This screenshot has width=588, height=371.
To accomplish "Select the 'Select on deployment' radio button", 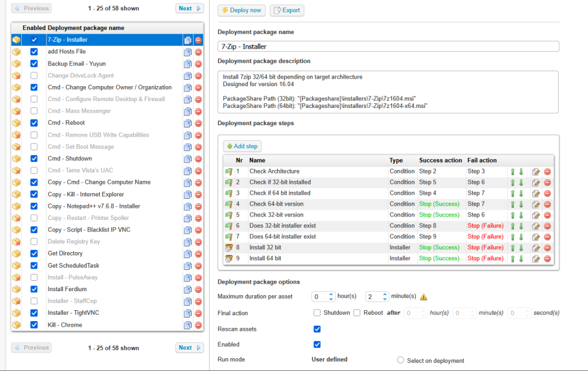I will click(x=400, y=360).
